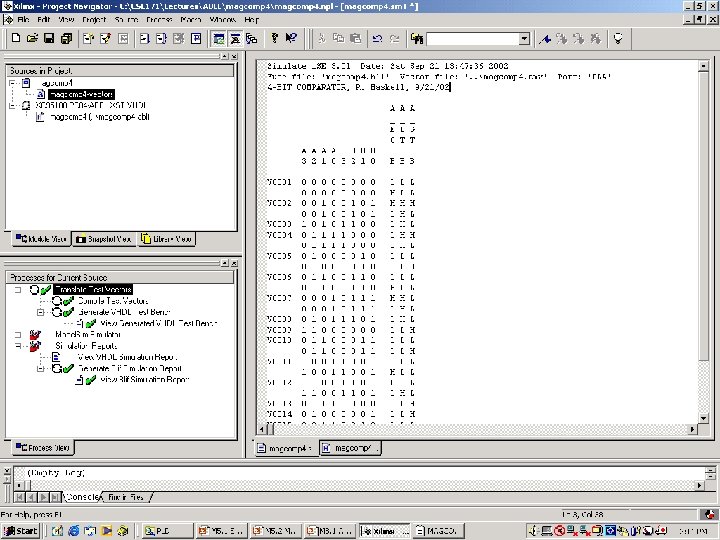Open the Source menu
This screenshot has width=720, height=540.
pyautogui.click(x=126, y=20)
